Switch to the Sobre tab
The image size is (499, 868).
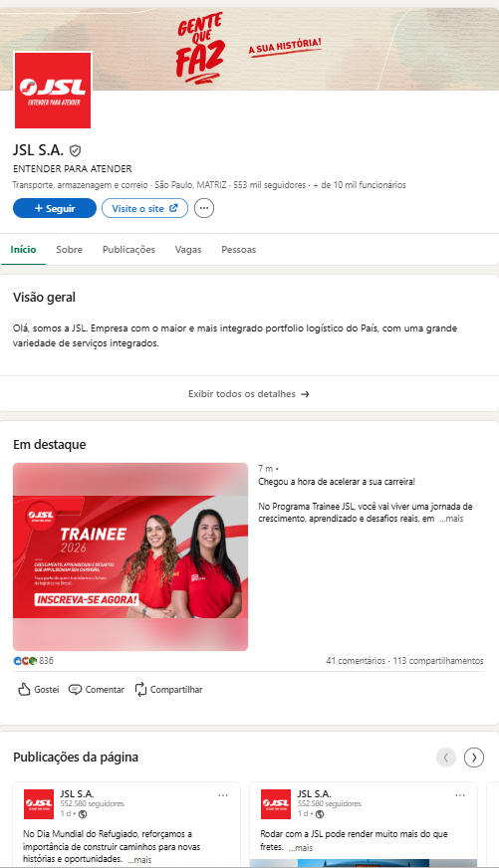point(70,250)
